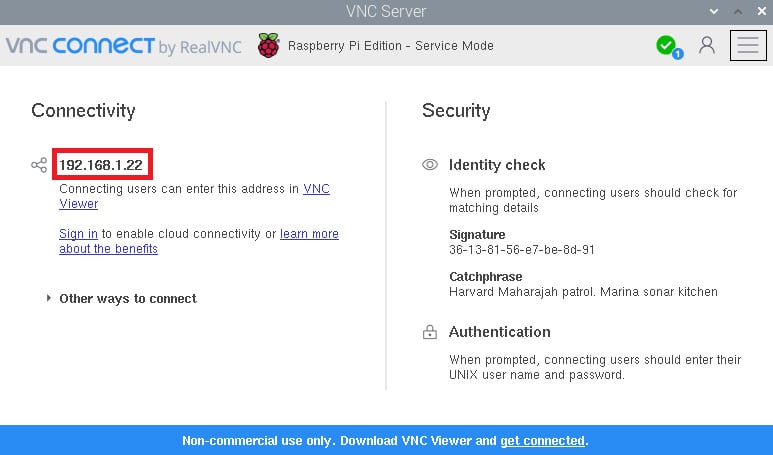Click the titlebar up chevron button

coord(738,11)
